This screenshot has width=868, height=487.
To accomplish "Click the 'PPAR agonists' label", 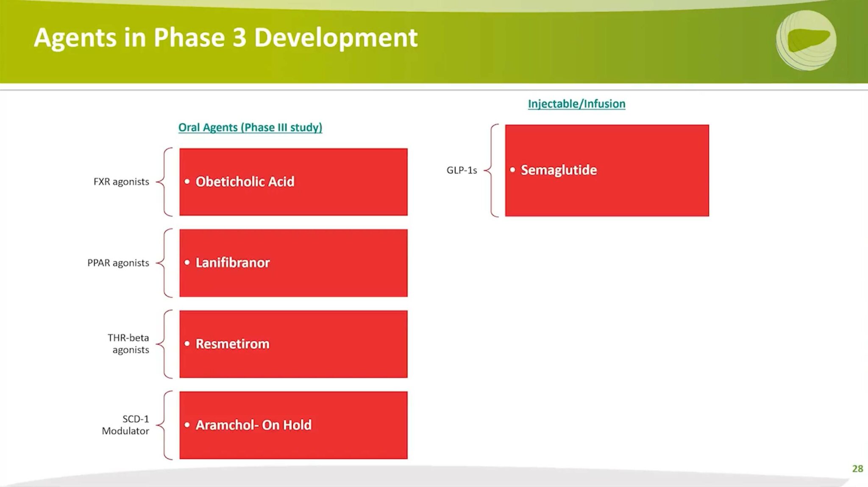I will pos(118,263).
